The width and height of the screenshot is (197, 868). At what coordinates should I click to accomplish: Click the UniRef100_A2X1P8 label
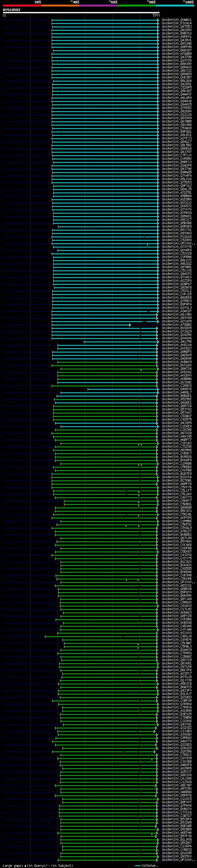[177, 321]
